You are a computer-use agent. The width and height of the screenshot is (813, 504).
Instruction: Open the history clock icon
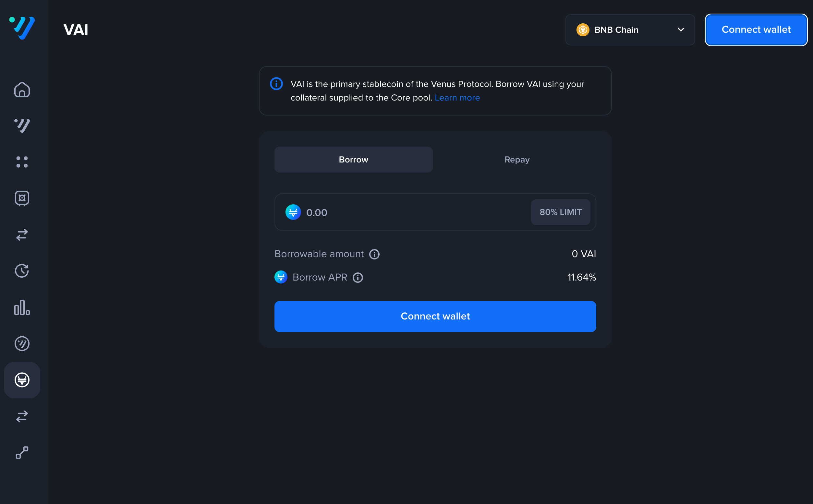[x=22, y=271]
